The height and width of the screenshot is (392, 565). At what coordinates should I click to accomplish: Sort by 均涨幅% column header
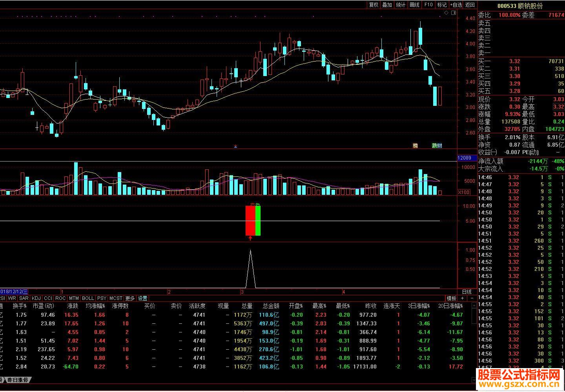tap(95, 306)
